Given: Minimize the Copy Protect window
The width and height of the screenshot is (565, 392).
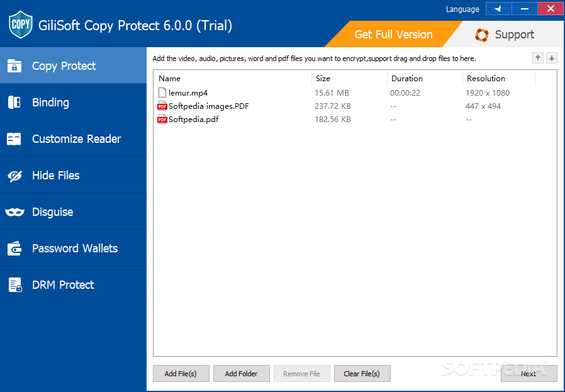Looking at the screenshot, I should coord(525,9).
